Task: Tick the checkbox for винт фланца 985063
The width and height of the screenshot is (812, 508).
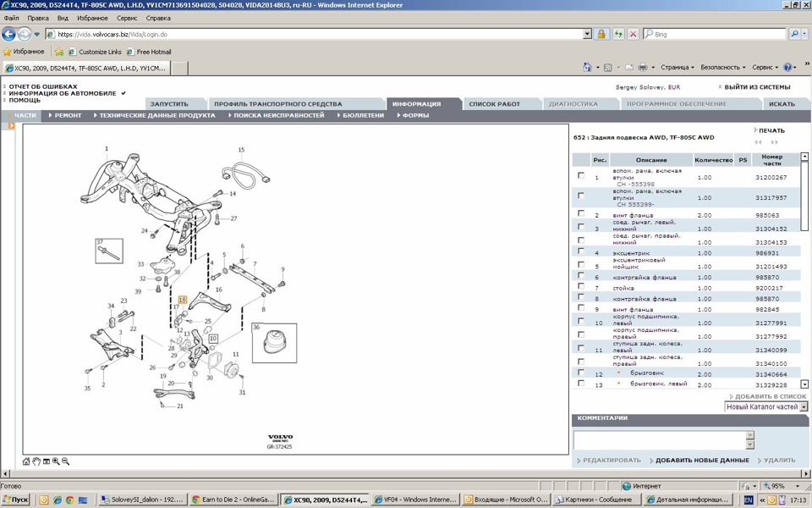Action: coord(581,215)
